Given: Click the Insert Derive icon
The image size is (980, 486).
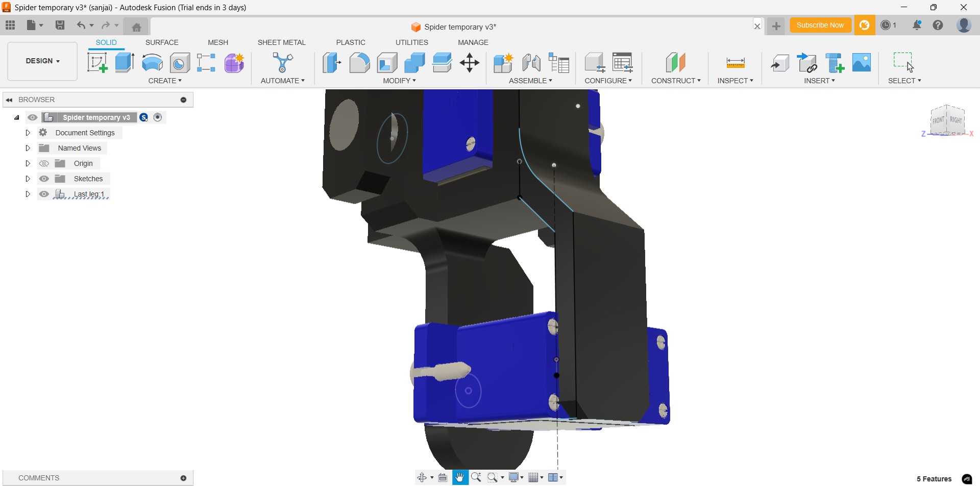Looking at the screenshot, I should (x=780, y=63).
